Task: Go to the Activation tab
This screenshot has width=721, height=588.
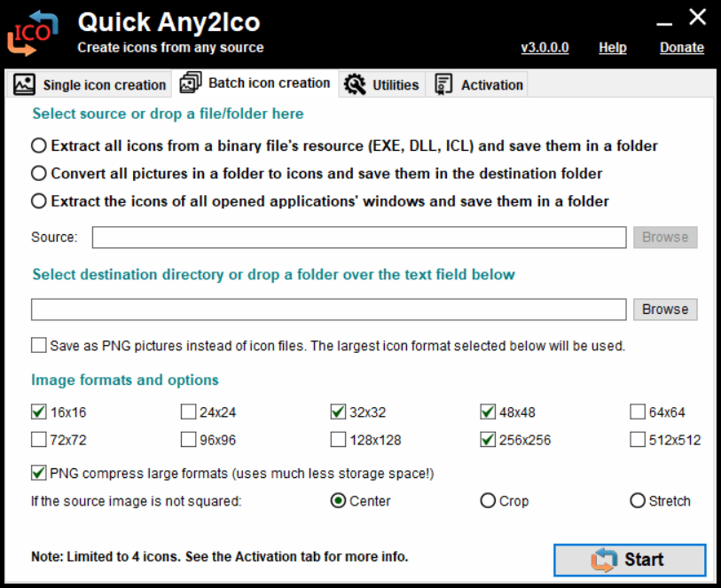Action: 477,84
